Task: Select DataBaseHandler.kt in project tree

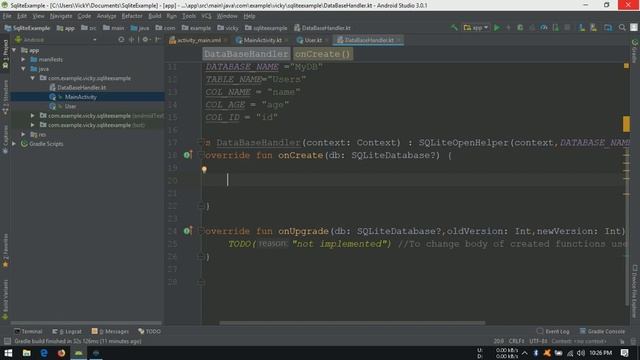Action: click(78, 88)
